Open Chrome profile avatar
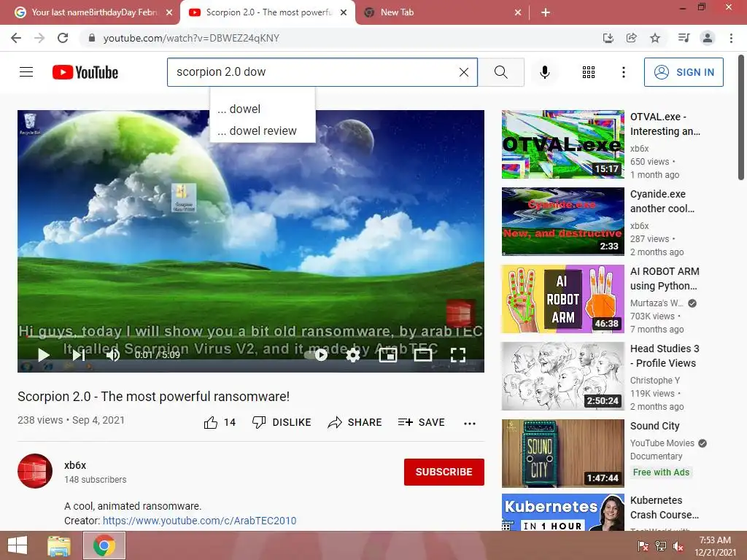The width and height of the screenshot is (747, 560). 708,38
